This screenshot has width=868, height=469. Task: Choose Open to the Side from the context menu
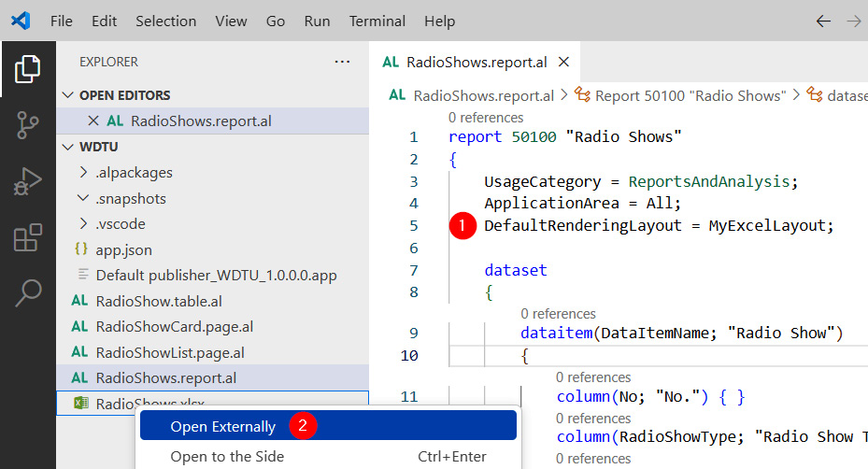(328, 456)
